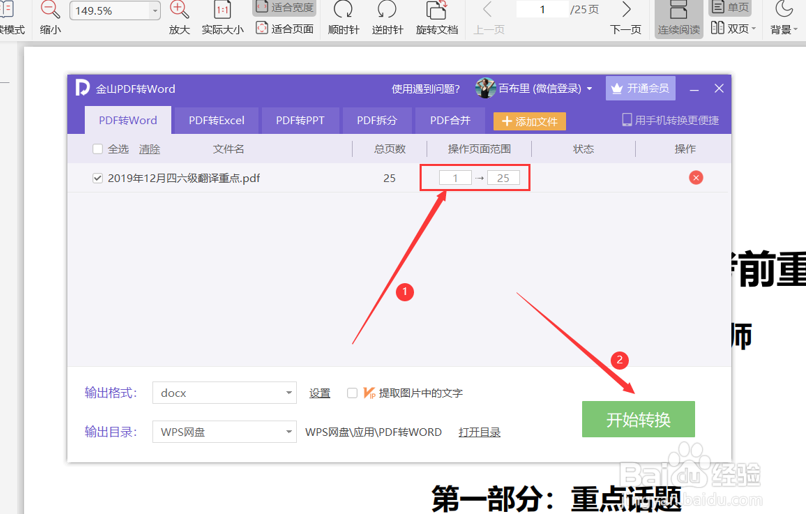Click rotate document (旋转文档) icon
Image resolution: width=808 pixels, height=528 pixels.
[436, 10]
